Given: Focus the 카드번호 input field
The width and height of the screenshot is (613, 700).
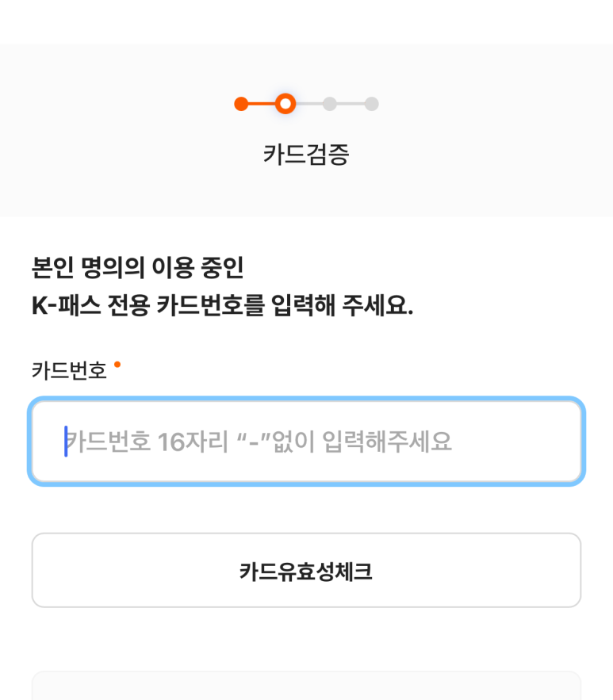Looking at the screenshot, I should pos(306,442).
